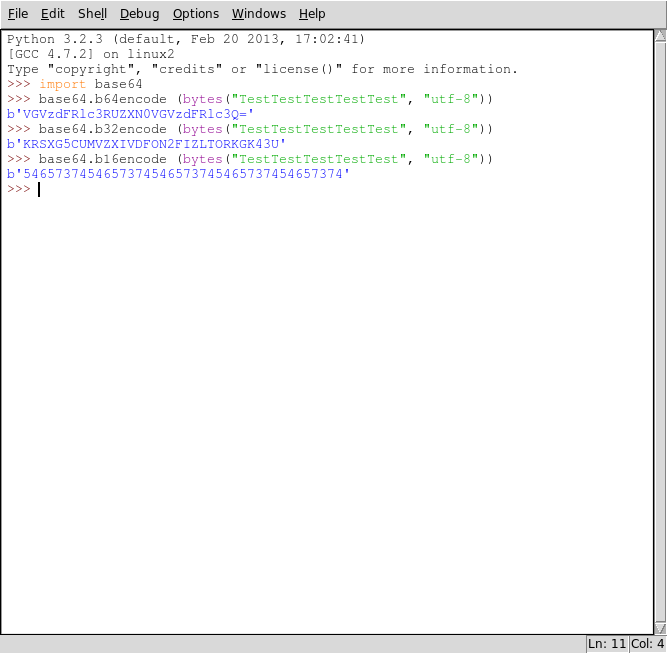Viewport: 667px width, 653px height.
Task: Open the Shell menu
Action: 92,14
